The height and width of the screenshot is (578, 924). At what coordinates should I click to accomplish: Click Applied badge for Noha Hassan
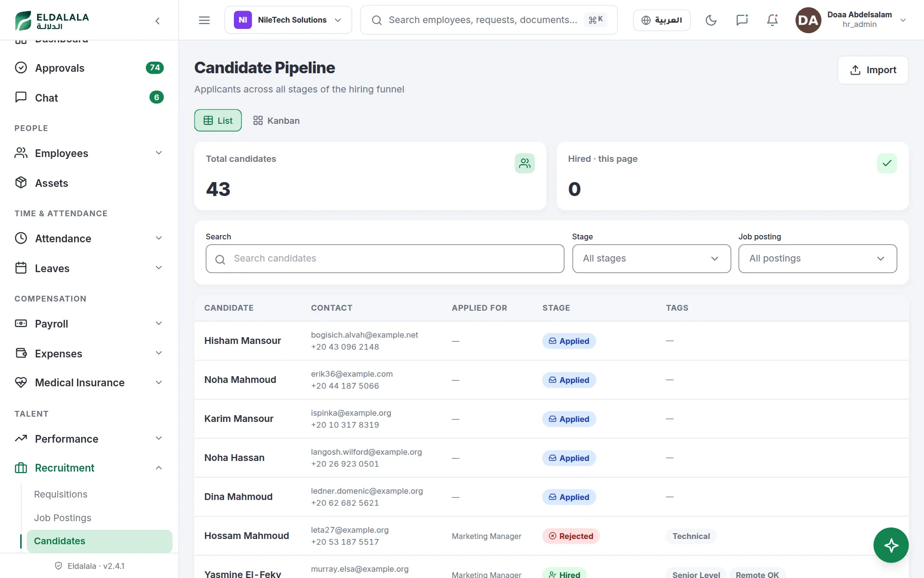click(569, 458)
